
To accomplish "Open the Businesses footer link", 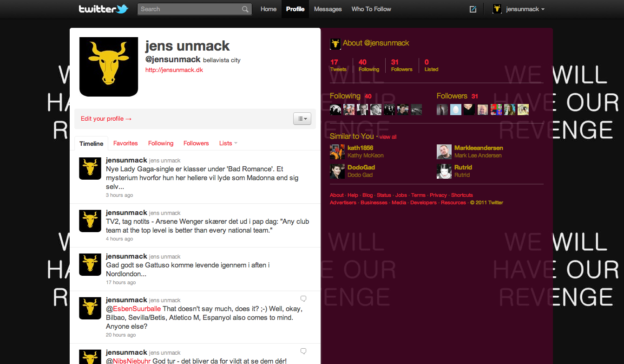I will coord(374,203).
